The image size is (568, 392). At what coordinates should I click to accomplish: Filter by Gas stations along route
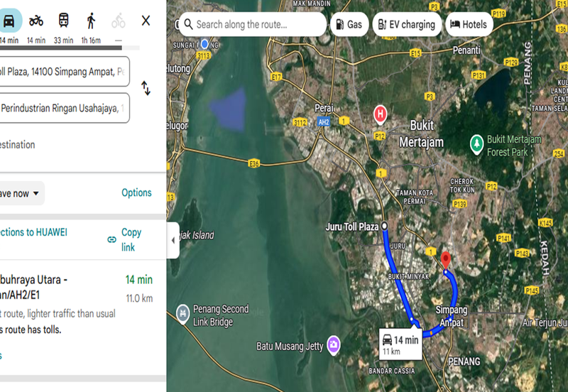(349, 24)
